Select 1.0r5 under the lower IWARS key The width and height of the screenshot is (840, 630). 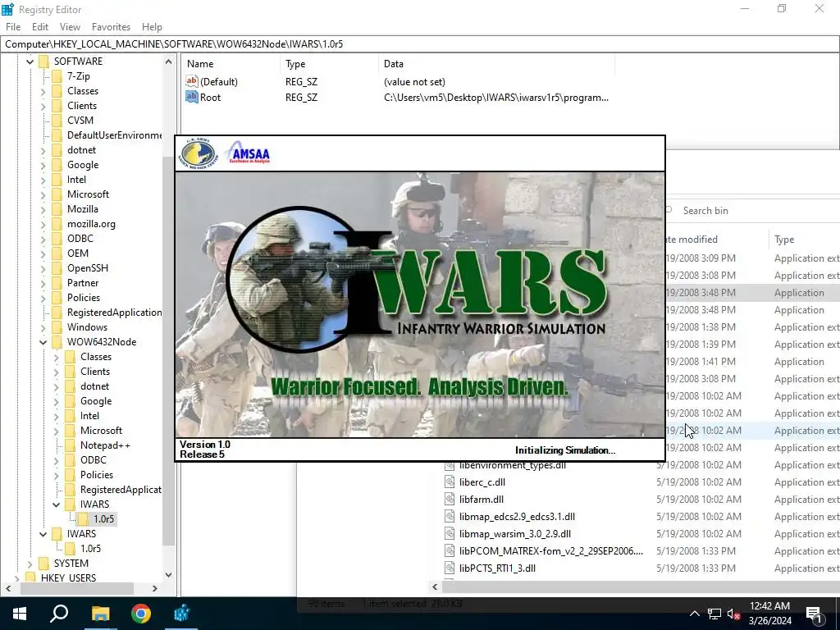point(90,549)
